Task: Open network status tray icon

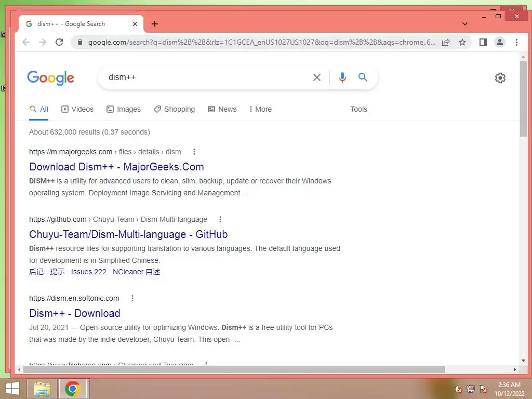Action: point(471,389)
